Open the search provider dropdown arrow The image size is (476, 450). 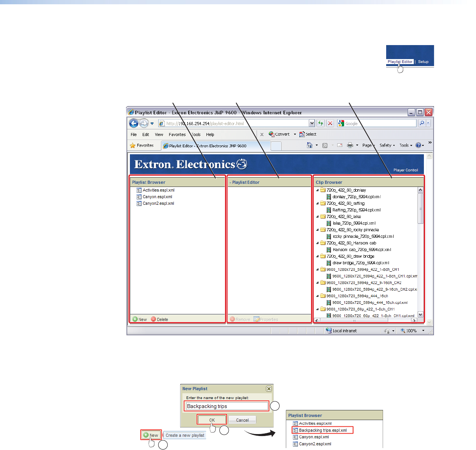coord(428,123)
